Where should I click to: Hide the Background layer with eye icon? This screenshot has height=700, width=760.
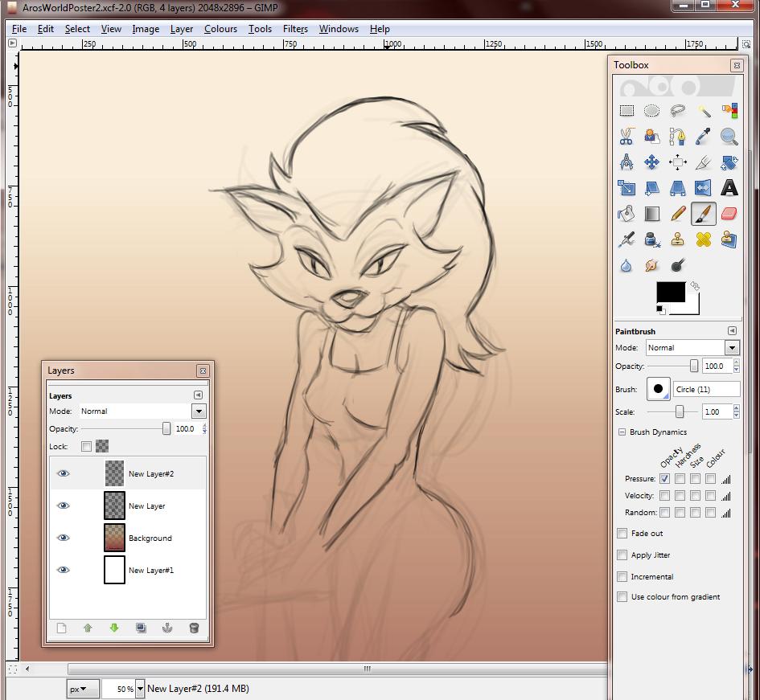(63, 538)
